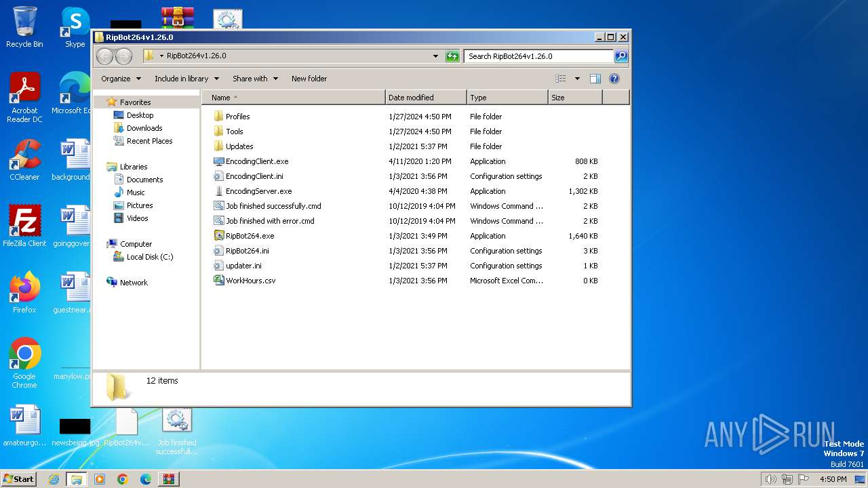Sort files by Type column header
Screen dimensions: 868x488
tap(507, 98)
